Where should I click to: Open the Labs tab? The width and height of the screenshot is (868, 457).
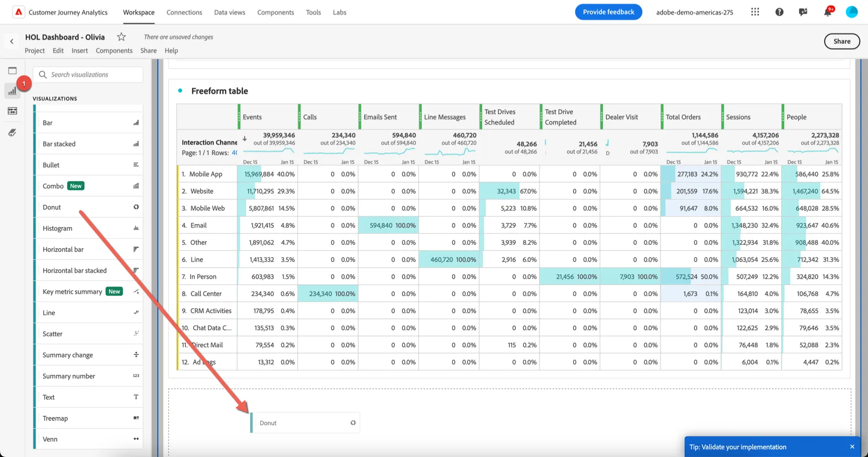click(x=340, y=12)
